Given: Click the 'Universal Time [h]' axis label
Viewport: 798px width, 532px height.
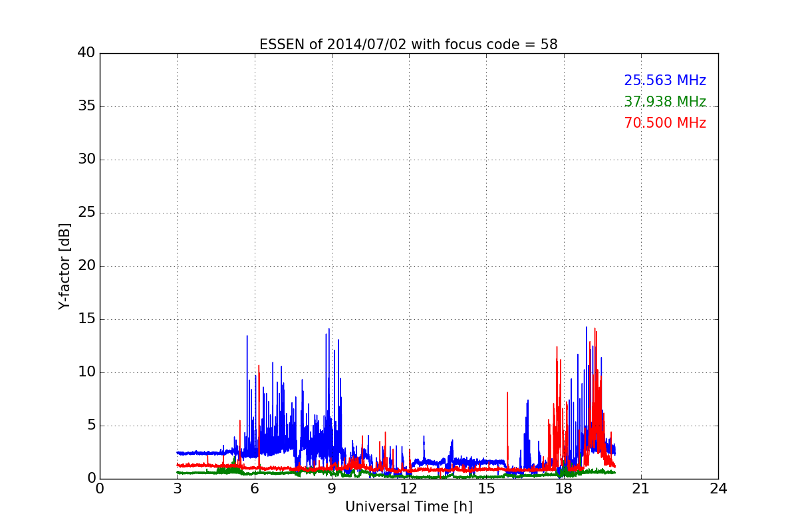Looking at the screenshot, I should click(x=408, y=507).
